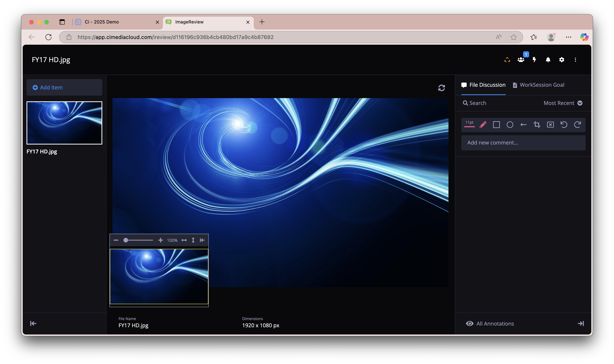
Task: Open the participants icon with badge
Action: tap(521, 60)
